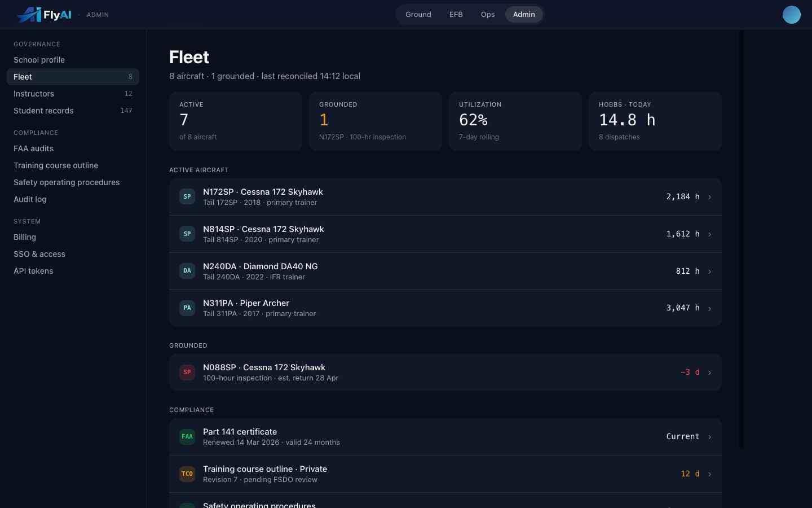Click the FAA badge for Part 141 certificate
Screen dimensions: 812x508
pos(187,436)
